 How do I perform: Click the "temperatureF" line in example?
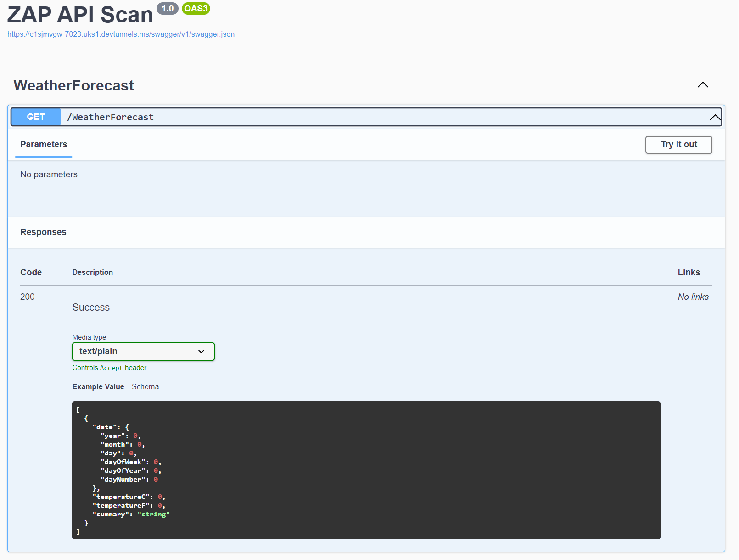pyautogui.click(x=129, y=506)
